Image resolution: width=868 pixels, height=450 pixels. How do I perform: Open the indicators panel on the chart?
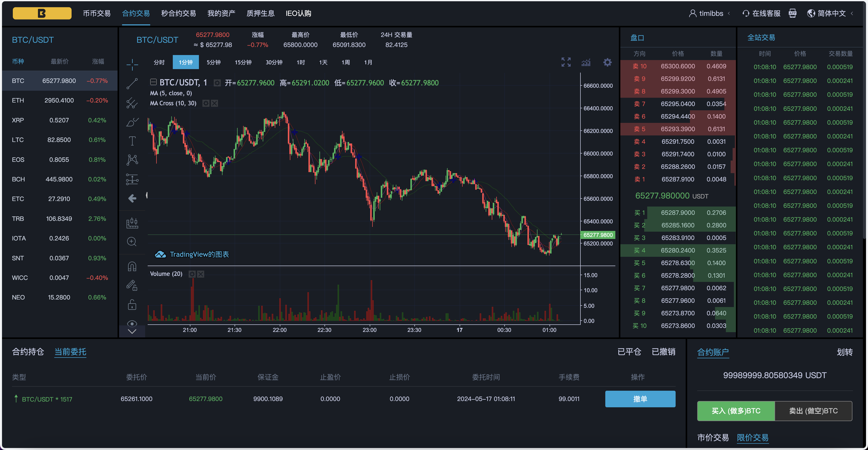click(x=586, y=62)
